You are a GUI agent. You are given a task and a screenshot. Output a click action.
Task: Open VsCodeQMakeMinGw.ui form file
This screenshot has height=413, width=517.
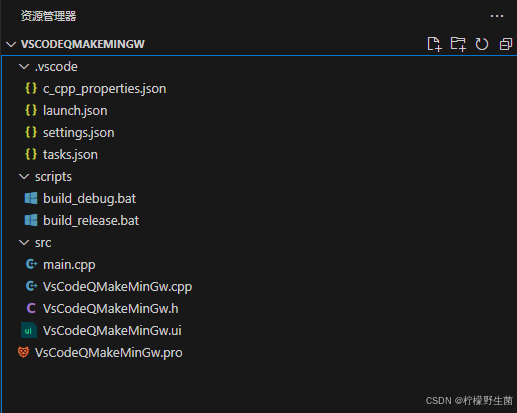(x=112, y=331)
